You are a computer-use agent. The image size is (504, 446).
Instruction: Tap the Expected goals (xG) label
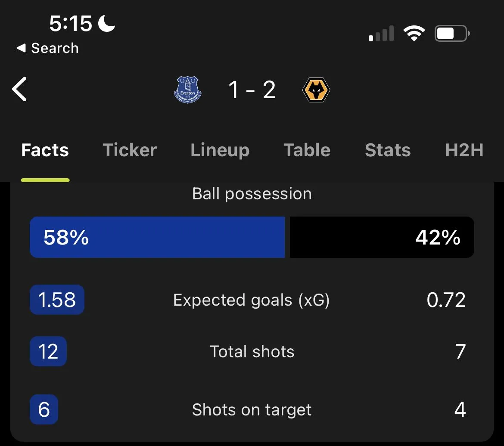(252, 300)
